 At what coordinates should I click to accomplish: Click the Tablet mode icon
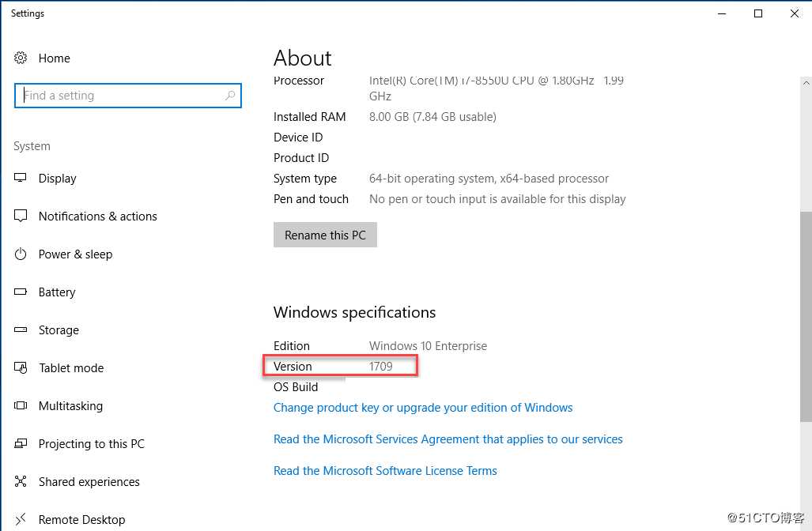(21, 368)
